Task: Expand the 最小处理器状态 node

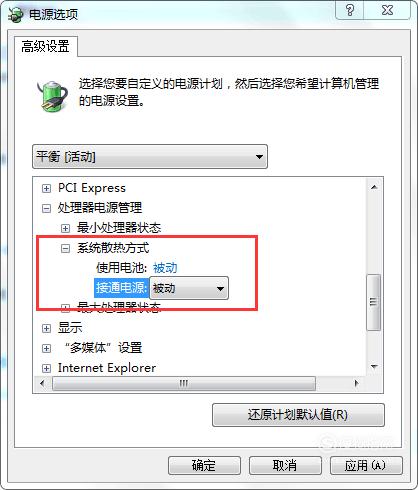Action: 65,228
